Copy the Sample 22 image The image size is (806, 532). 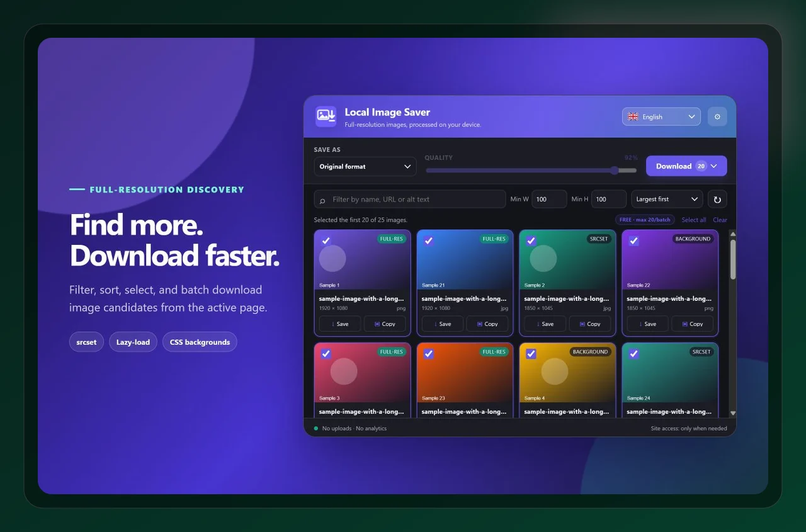[693, 324]
